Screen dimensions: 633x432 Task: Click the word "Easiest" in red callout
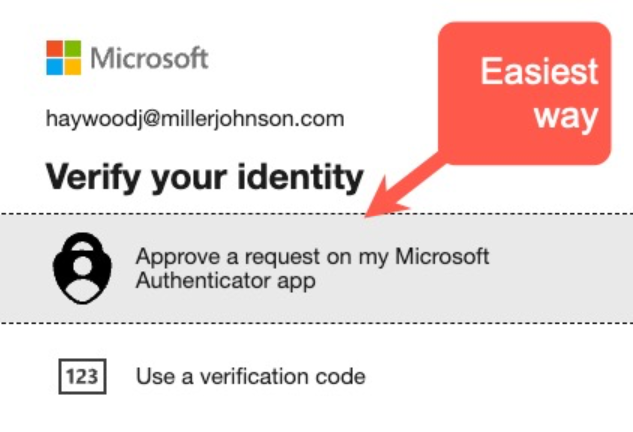pos(539,71)
